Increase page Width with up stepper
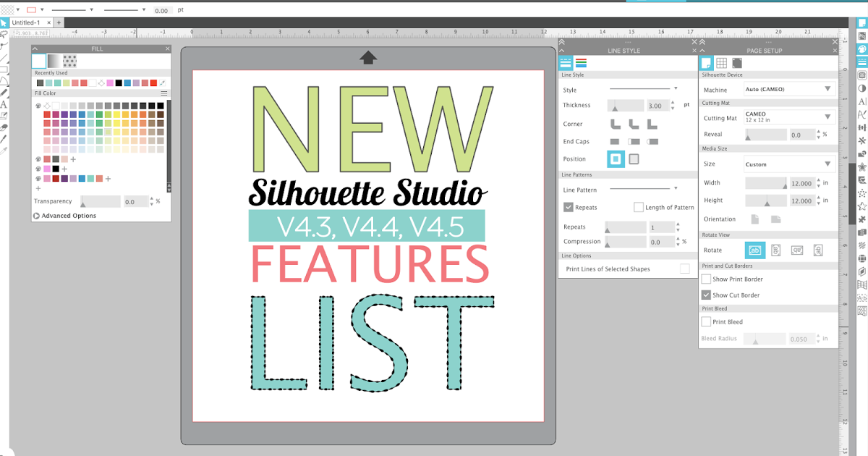The height and width of the screenshot is (456, 868). (x=818, y=181)
